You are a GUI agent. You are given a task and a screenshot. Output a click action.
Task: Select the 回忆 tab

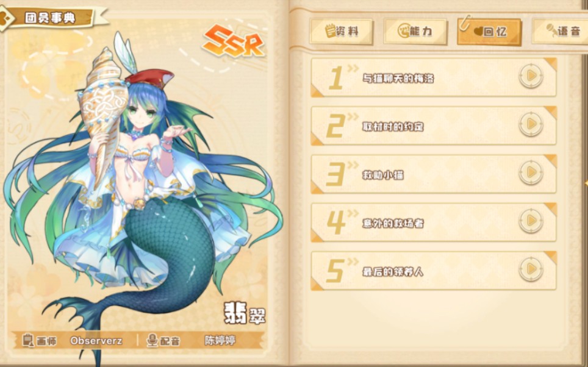point(489,32)
